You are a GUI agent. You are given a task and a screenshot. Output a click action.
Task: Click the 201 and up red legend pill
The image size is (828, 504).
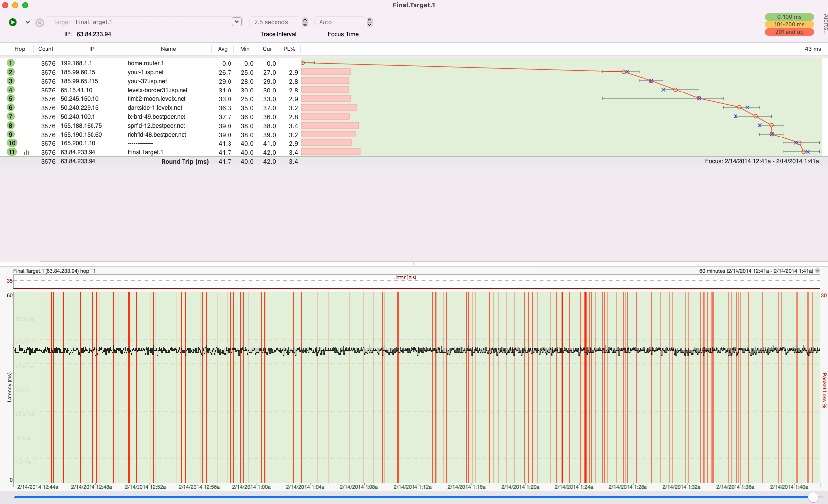pyautogui.click(x=789, y=32)
